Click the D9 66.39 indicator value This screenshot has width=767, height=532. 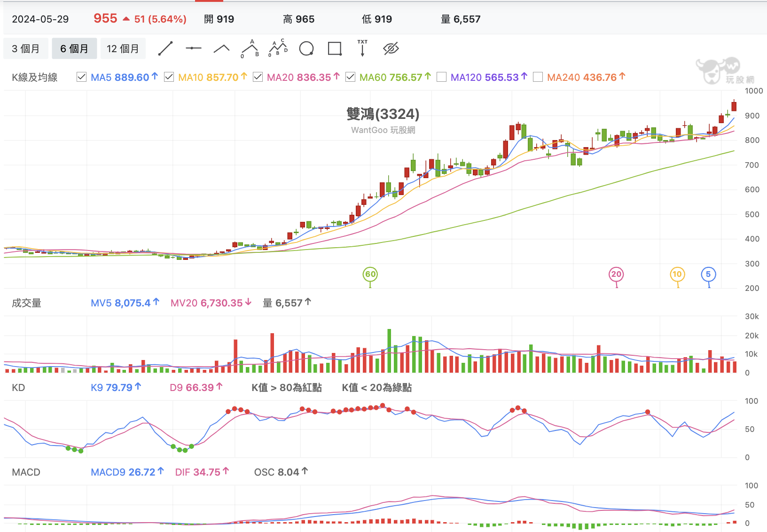(196, 388)
